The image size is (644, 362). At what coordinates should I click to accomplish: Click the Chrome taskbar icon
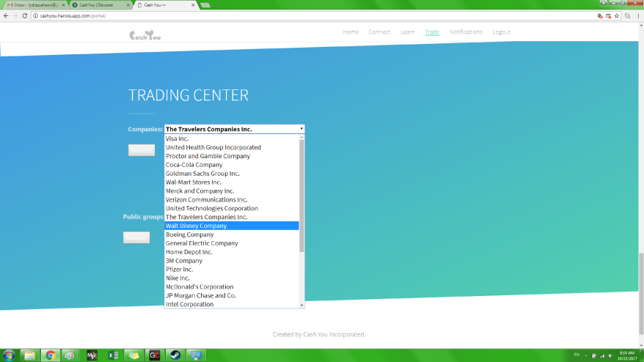51,355
